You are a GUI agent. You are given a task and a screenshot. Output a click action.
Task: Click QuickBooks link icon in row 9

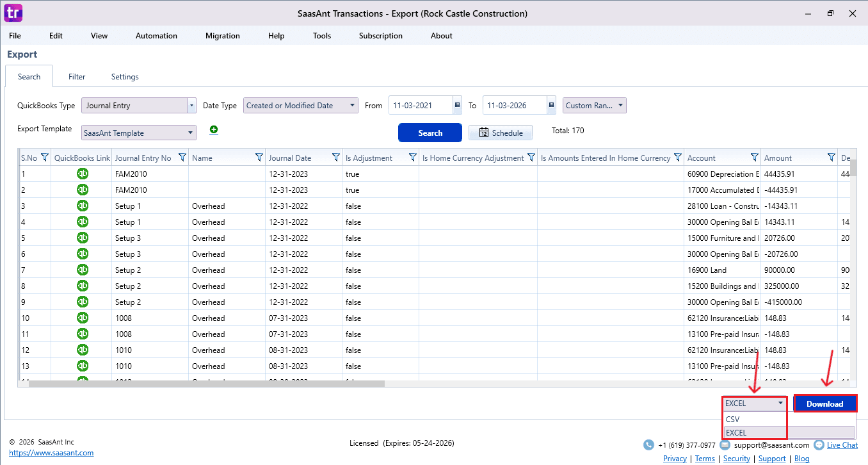point(83,302)
